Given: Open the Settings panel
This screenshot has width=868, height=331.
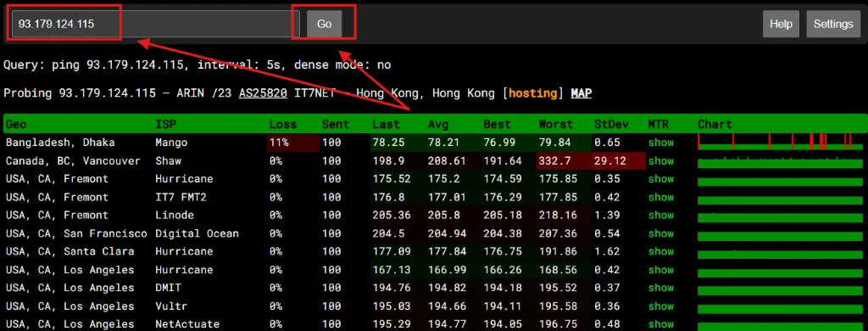Looking at the screenshot, I should pos(833,24).
